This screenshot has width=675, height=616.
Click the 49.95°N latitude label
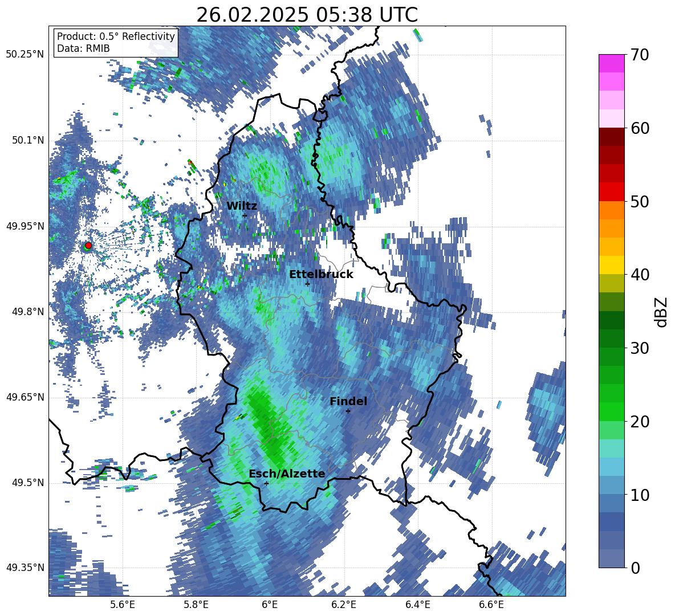click(x=25, y=227)
